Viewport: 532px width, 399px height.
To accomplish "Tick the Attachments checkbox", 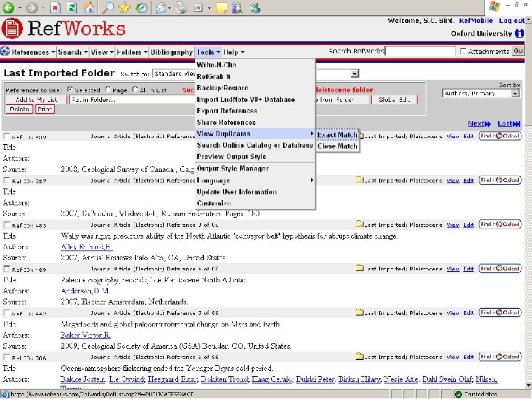I will 463,51.
